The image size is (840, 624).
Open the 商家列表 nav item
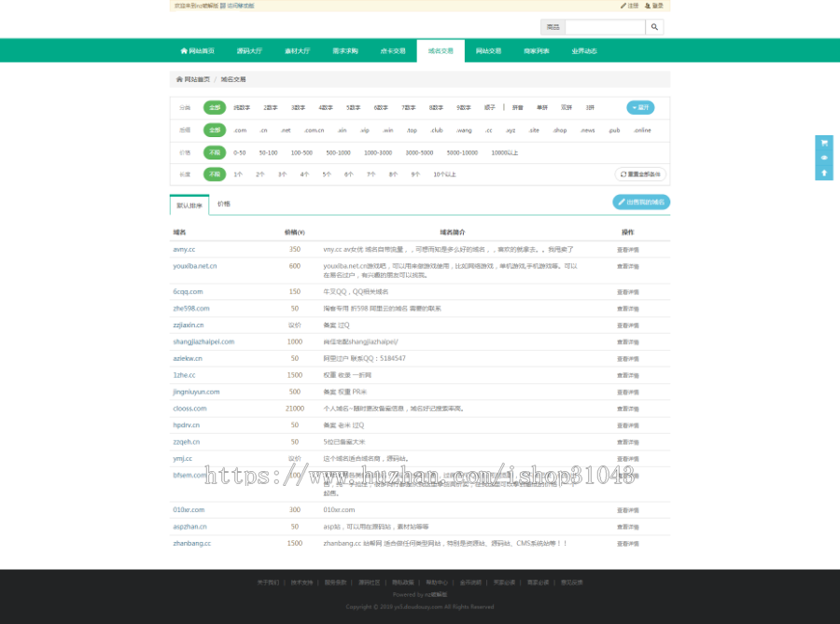pyautogui.click(x=537, y=51)
